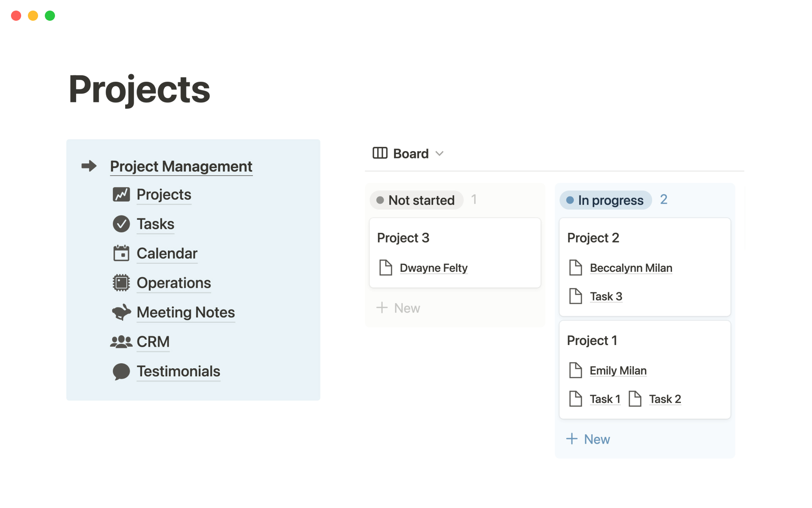The height and width of the screenshot is (508, 812).
Task: Click the checkmark icon beside Tasks
Action: click(x=121, y=224)
